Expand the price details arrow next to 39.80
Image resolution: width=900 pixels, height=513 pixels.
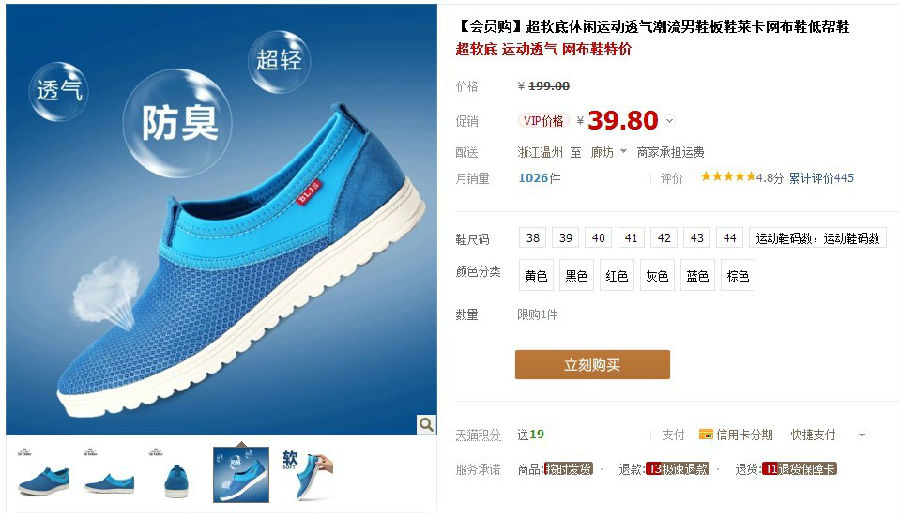(669, 121)
